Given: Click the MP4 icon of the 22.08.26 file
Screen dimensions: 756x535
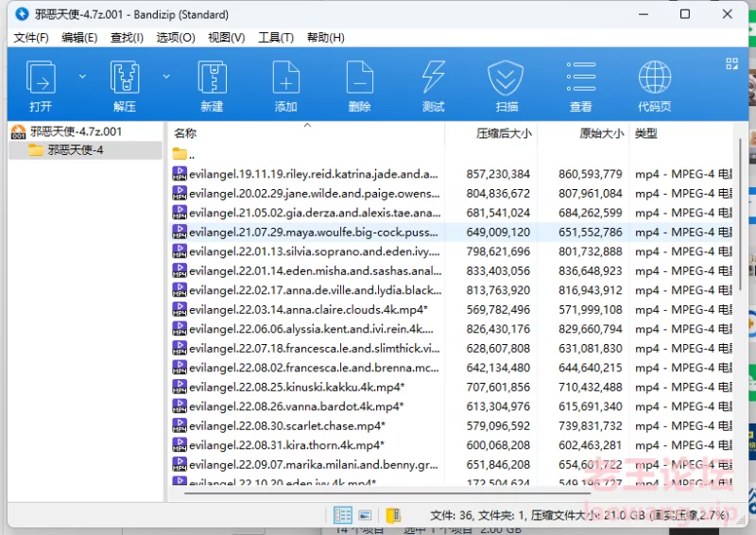Looking at the screenshot, I should click(x=180, y=406).
